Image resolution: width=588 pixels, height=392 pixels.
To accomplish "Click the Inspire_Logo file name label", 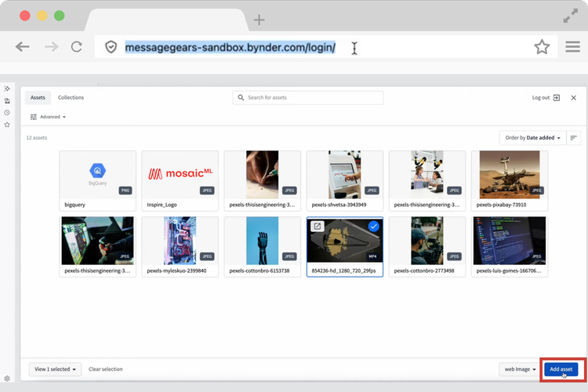I will coord(162,205).
